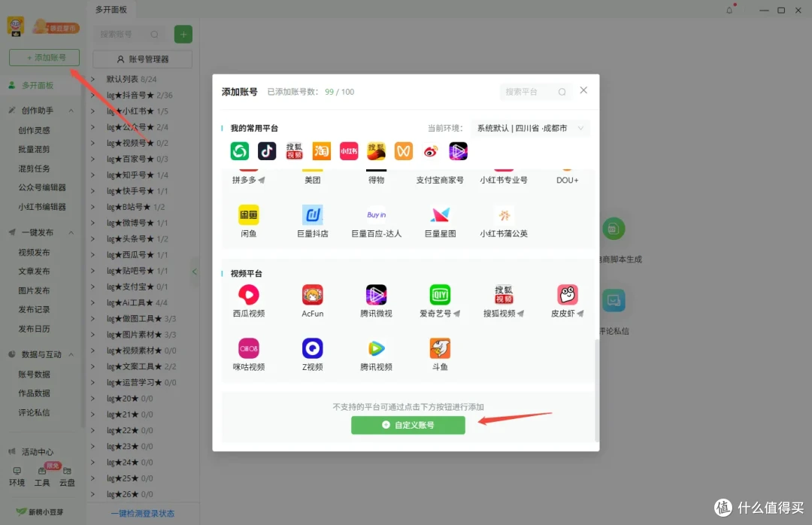The height and width of the screenshot is (525, 812).
Task: Click the WeChat Video green icon in common platforms
Action: [239, 151]
